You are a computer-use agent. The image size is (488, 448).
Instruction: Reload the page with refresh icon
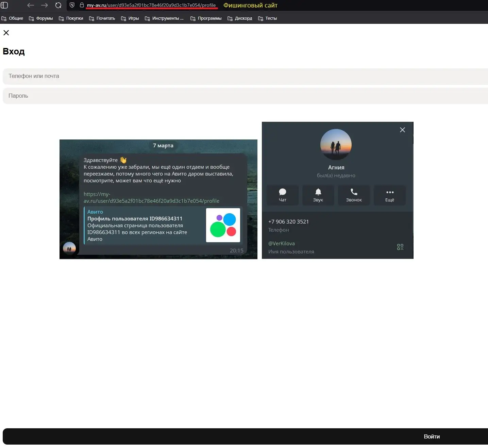(x=58, y=5)
